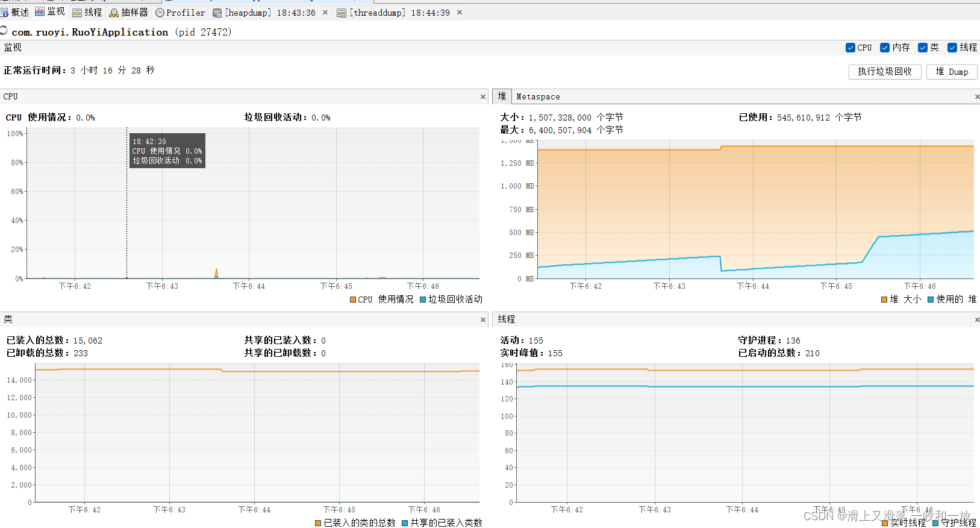Click the CPU 使用情况 legend swatch
The height and width of the screenshot is (528, 980).
(353, 300)
